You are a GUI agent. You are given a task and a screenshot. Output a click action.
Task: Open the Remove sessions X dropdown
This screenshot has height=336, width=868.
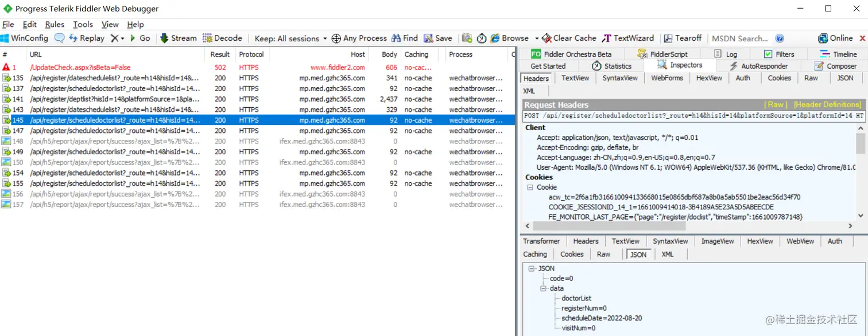click(117, 38)
